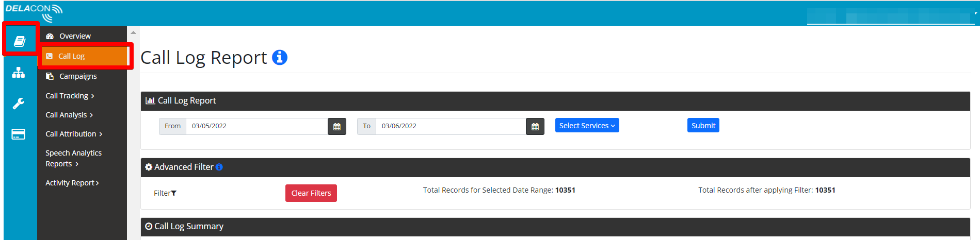Expand Speech Analytics Reports submenu
980x240 pixels.
point(73,159)
